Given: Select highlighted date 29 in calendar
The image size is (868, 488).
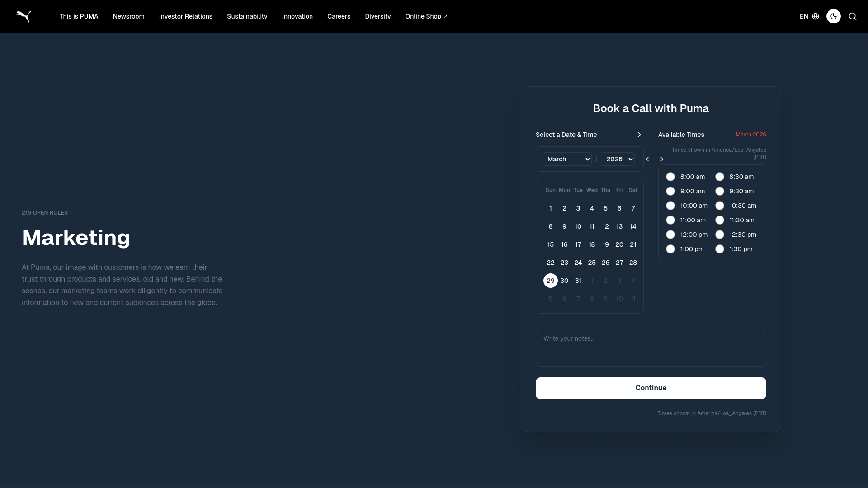Looking at the screenshot, I should pyautogui.click(x=550, y=281).
